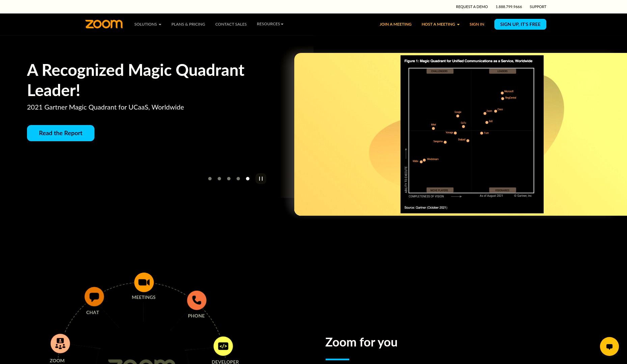The width and height of the screenshot is (627, 364).
Task: Click the Recognized Magic Quadrant Leader headline
Action: tap(136, 80)
